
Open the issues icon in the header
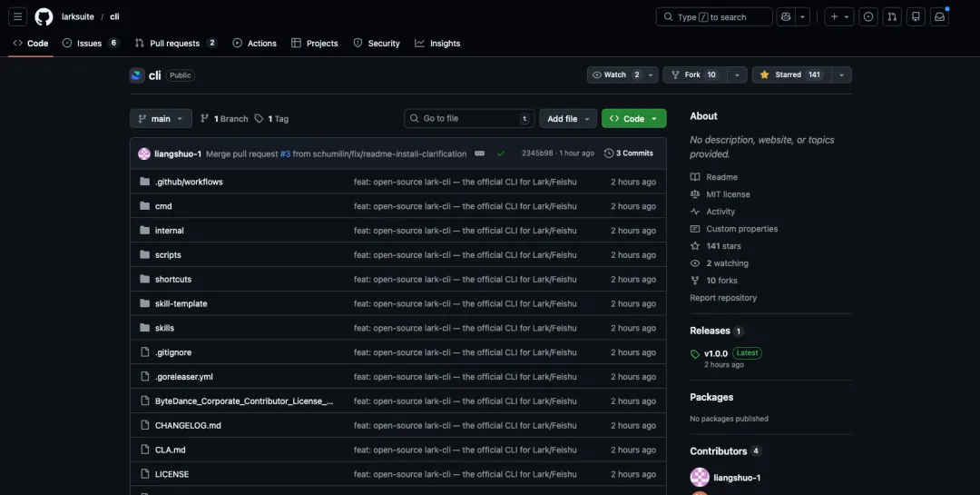click(868, 17)
